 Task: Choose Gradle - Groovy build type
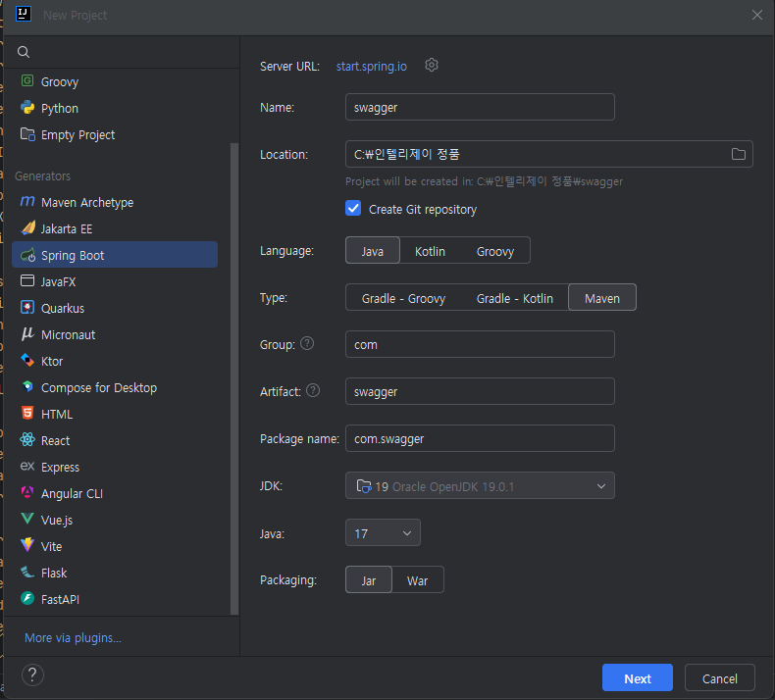tap(403, 298)
